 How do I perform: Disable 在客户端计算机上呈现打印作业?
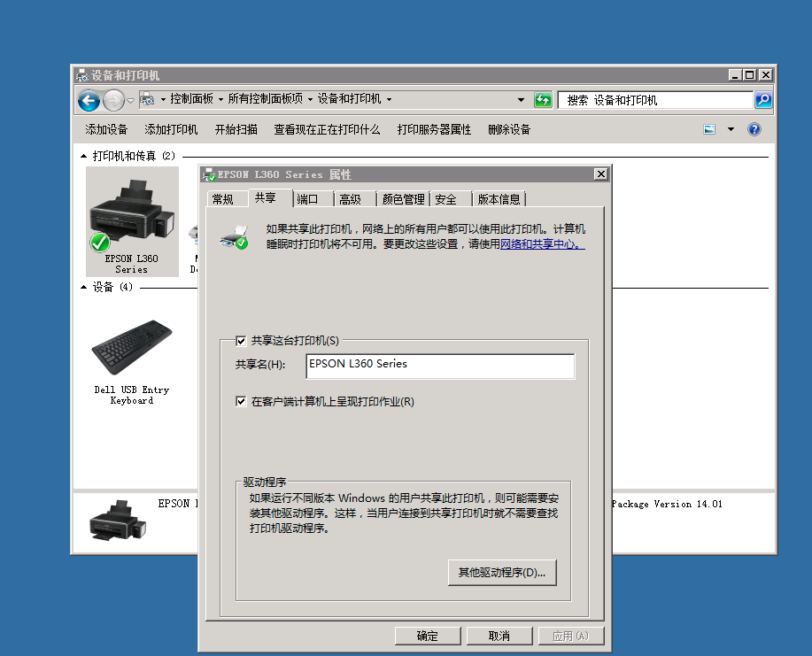point(240,401)
